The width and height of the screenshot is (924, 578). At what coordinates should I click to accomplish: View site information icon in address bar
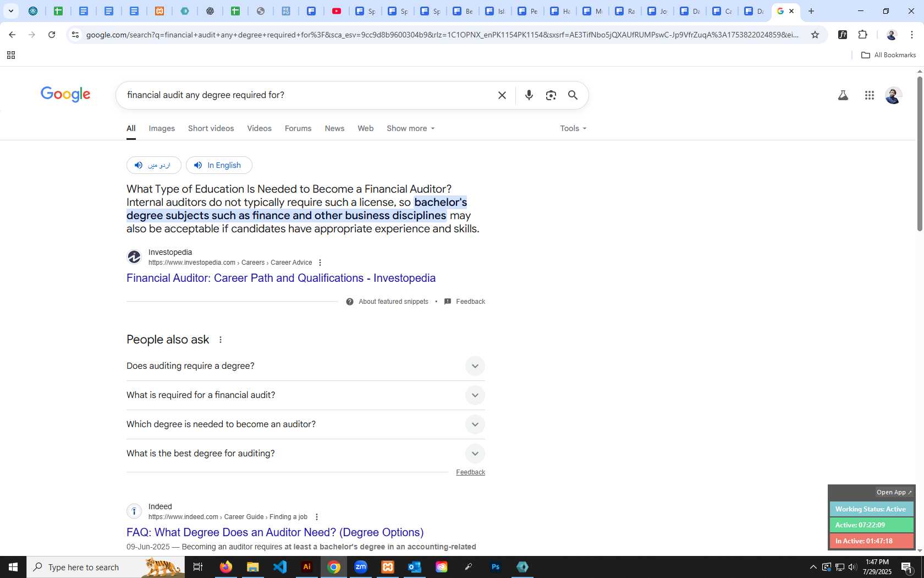(75, 35)
